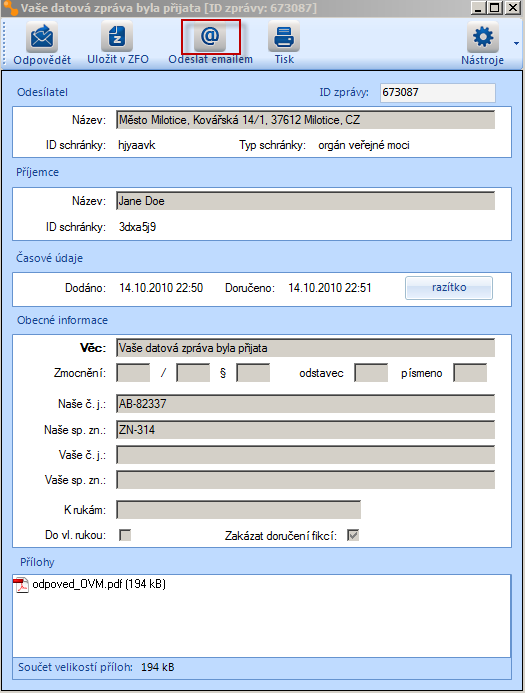Save message via Uložit v ZFO icon
This screenshot has height=693, width=525.
point(117,37)
